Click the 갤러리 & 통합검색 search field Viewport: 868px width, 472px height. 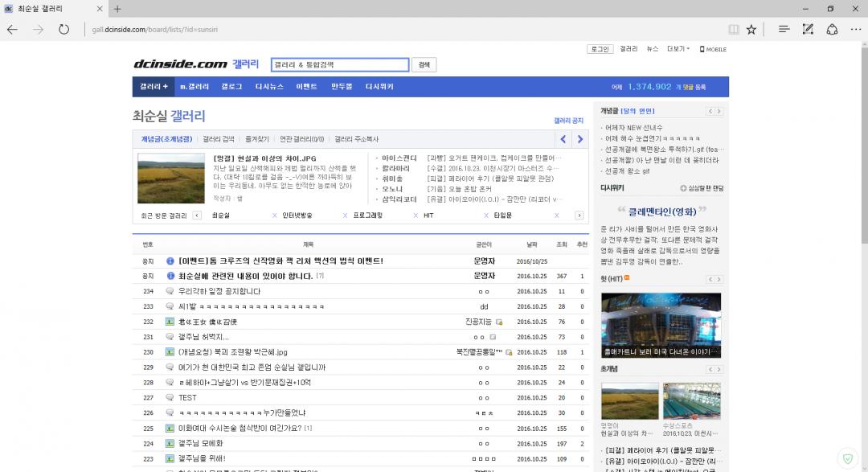click(x=340, y=65)
